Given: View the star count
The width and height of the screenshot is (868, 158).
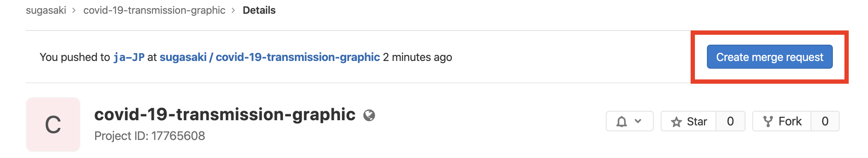Looking at the screenshot, I should click(730, 122).
